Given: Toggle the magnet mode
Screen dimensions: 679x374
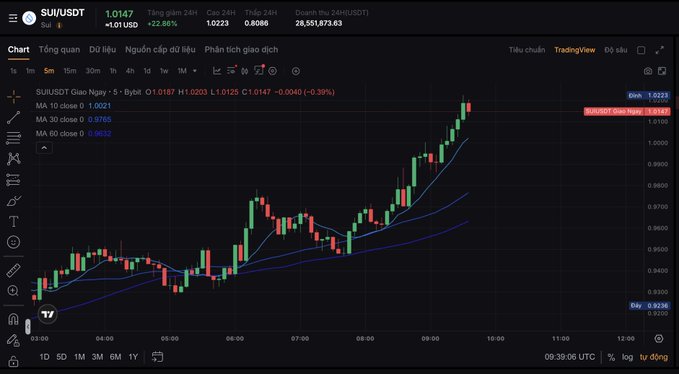Looking at the screenshot, I should [x=13, y=319].
